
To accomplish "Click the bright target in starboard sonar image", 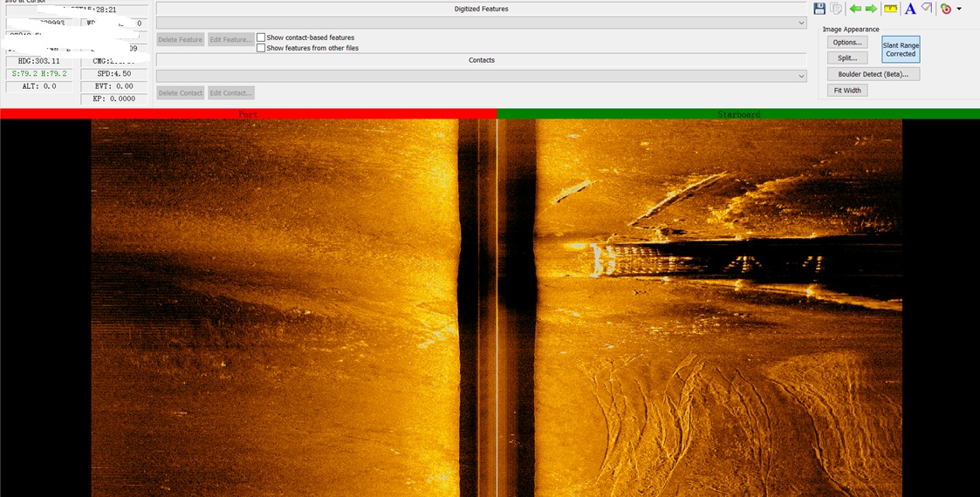I will pos(599,260).
